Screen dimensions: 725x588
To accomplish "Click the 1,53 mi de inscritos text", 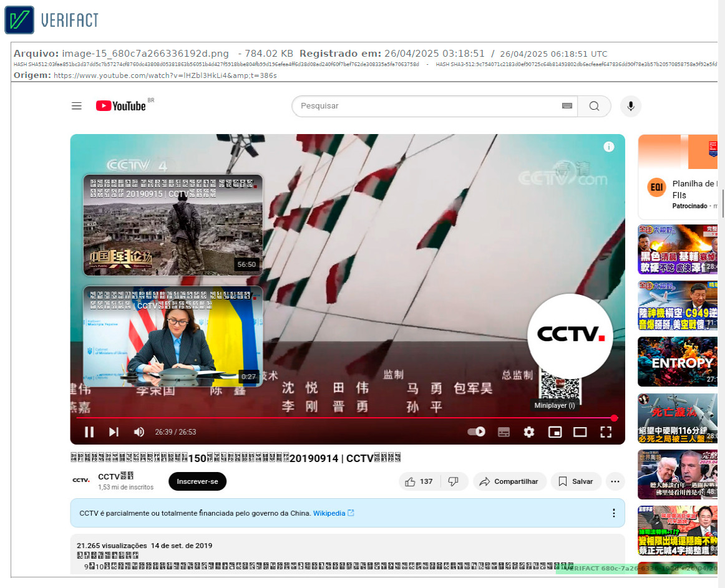I will point(126,487).
